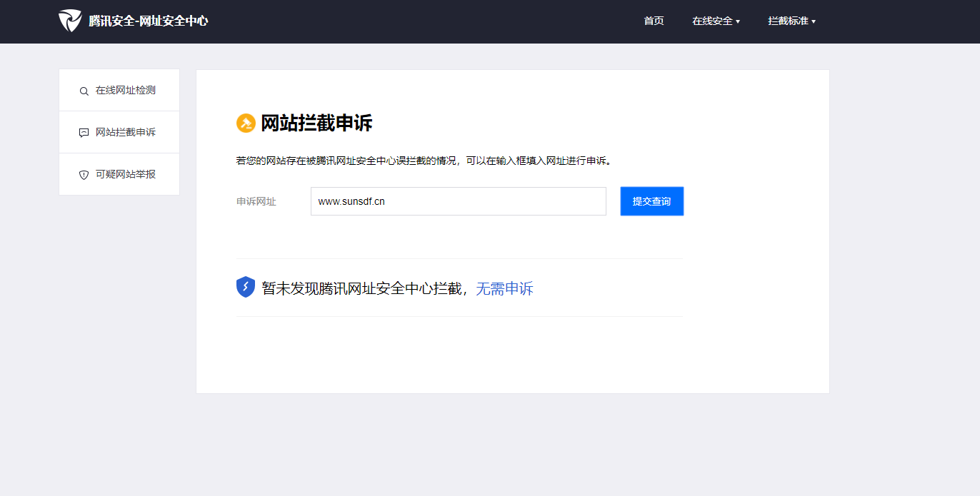This screenshot has height=496, width=980.
Task: Open 在线网址检测 in the sidebar
Action: click(x=119, y=91)
